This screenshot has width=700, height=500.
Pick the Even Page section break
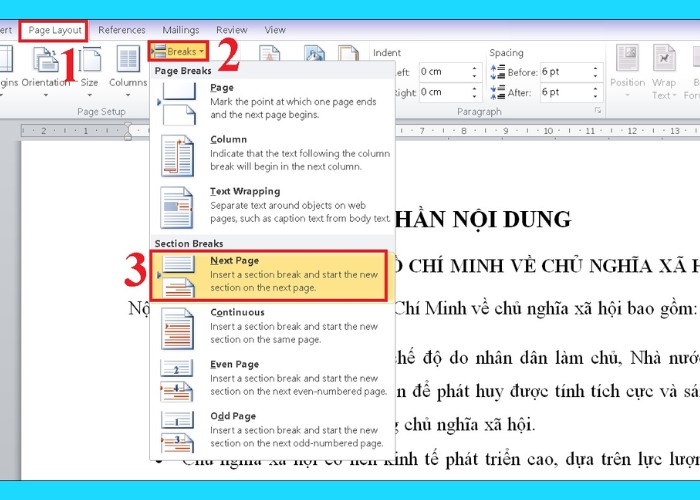point(272,380)
